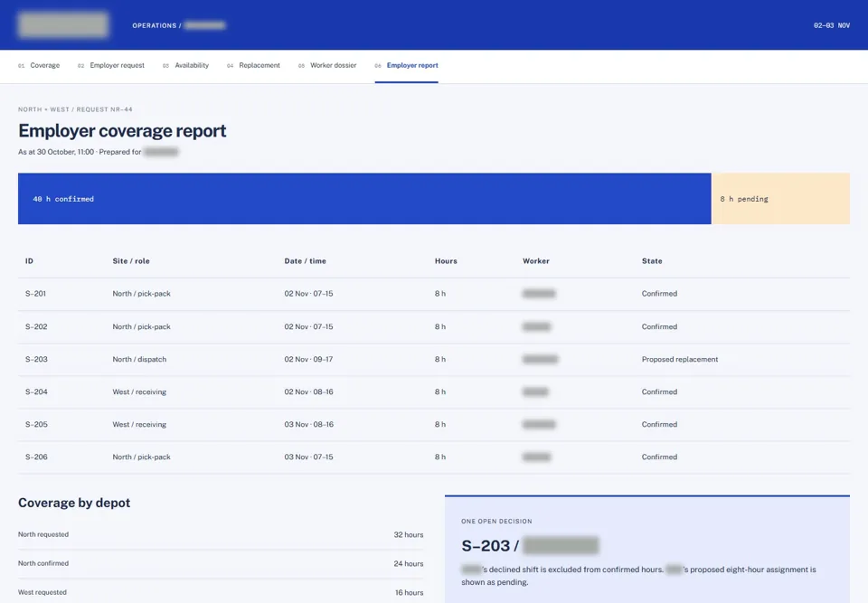Click the Date / time column header
Screen dimensions: 868x603
coord(305,260)
